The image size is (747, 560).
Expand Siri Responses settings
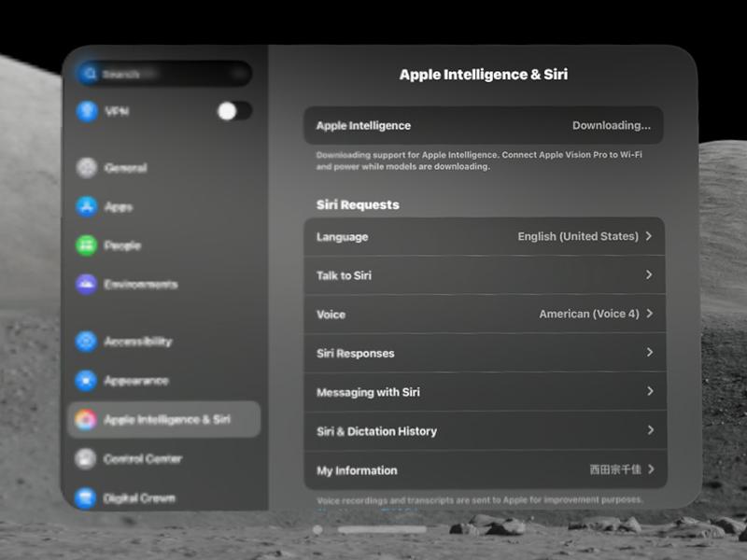point(484,353)
